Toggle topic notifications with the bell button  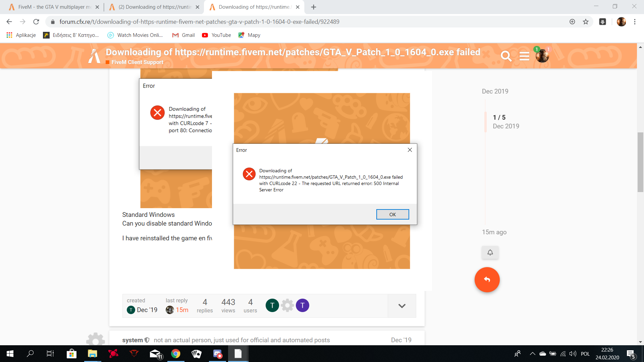(490, 252)
